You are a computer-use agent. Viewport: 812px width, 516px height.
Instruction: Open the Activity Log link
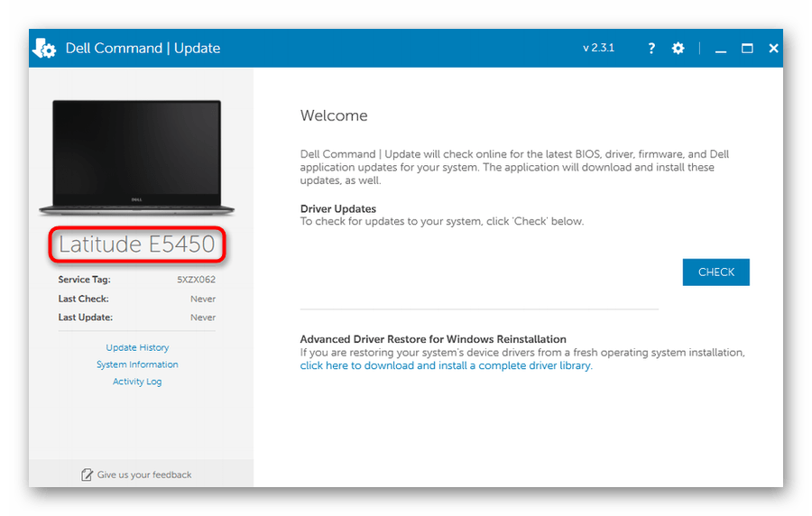pos(137,382)
